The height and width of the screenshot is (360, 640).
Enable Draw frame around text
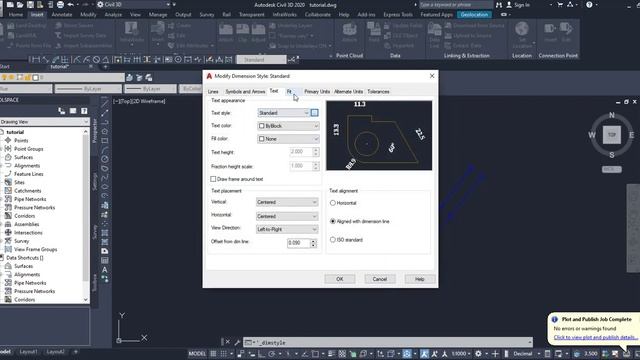pyautogui.click(x=213, y=179)
